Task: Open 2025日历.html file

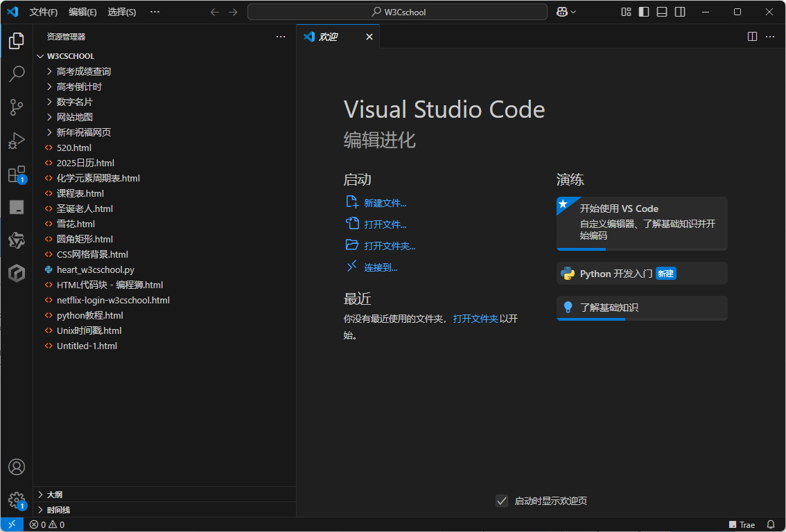Action: (x=164, y=163)
